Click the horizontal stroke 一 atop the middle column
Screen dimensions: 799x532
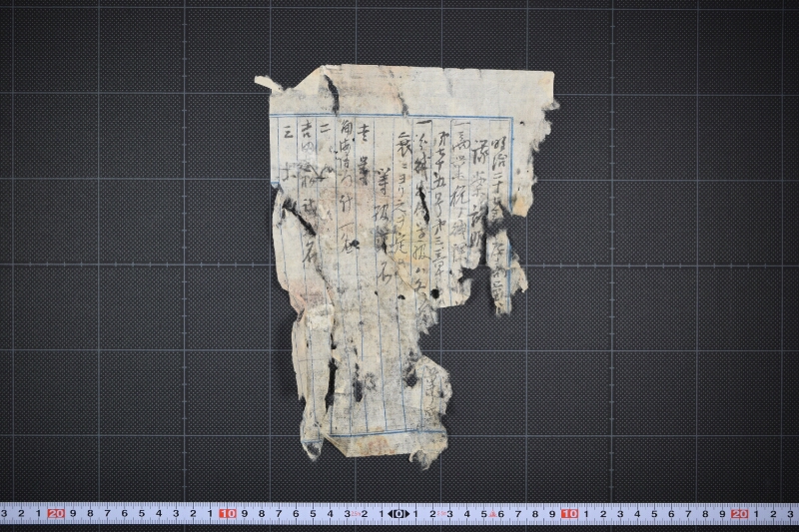pos(423,124)
